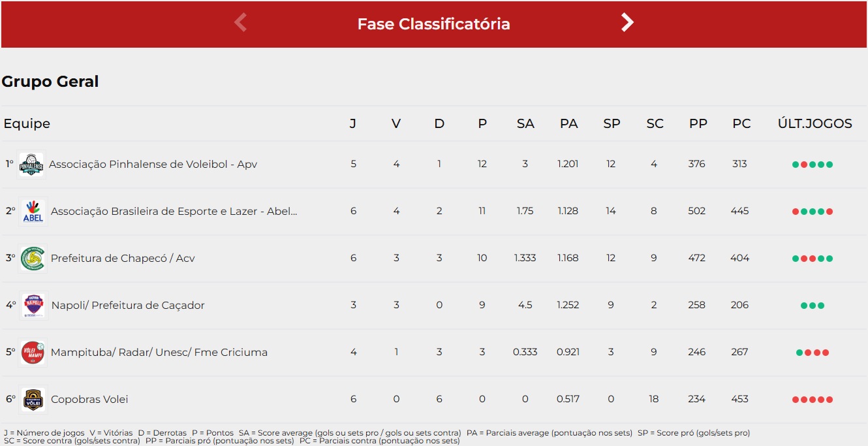Open Associação Pinhalense de Voleibol - Apv team
This screenshot has height=446, width=868.
pyautogui.click(x=153, y=165)
